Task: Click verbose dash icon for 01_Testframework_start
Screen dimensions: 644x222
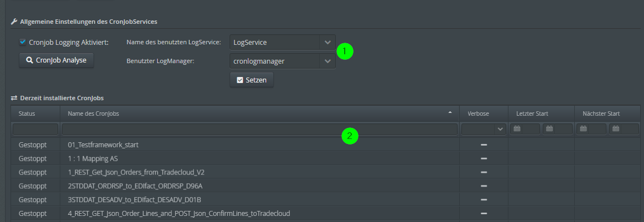Action: click(x=484, y=144)
